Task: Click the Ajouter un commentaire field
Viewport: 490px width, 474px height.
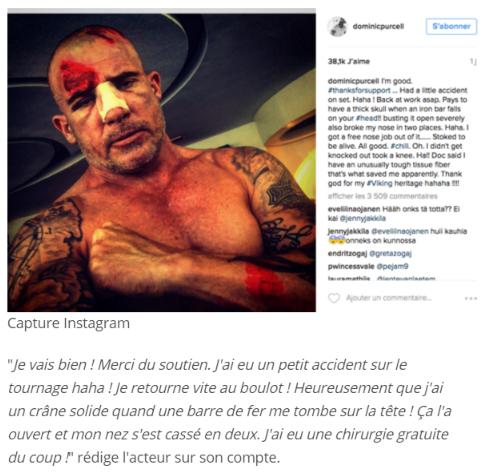Action: click(x=389, y=298)
